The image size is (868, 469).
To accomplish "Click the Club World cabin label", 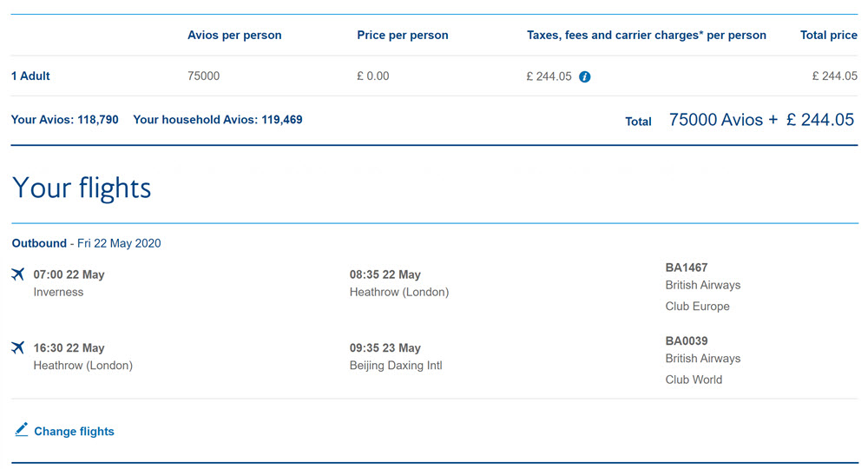I will [694, 380].
